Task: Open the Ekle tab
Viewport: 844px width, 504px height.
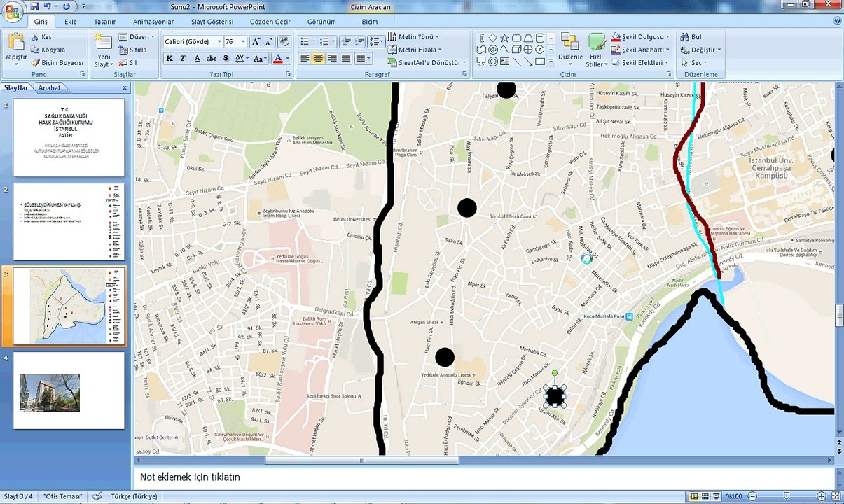Action: (71, 22)
